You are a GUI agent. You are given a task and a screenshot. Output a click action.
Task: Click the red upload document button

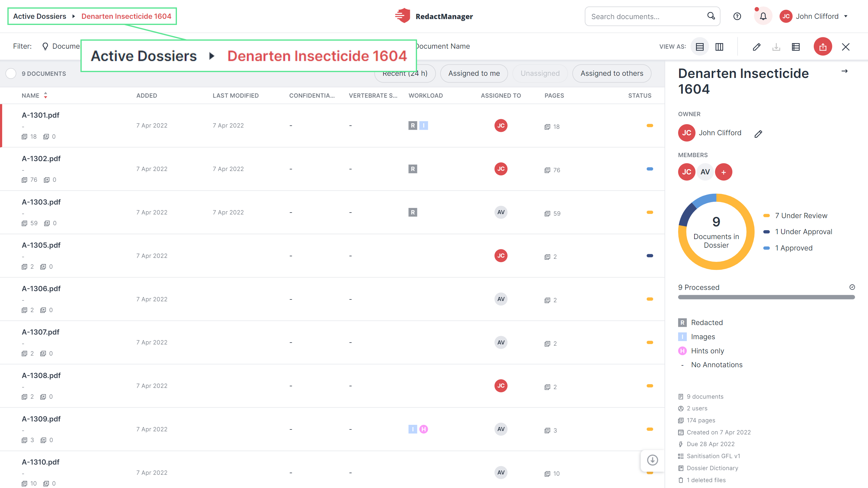click(x=822, y=47)
